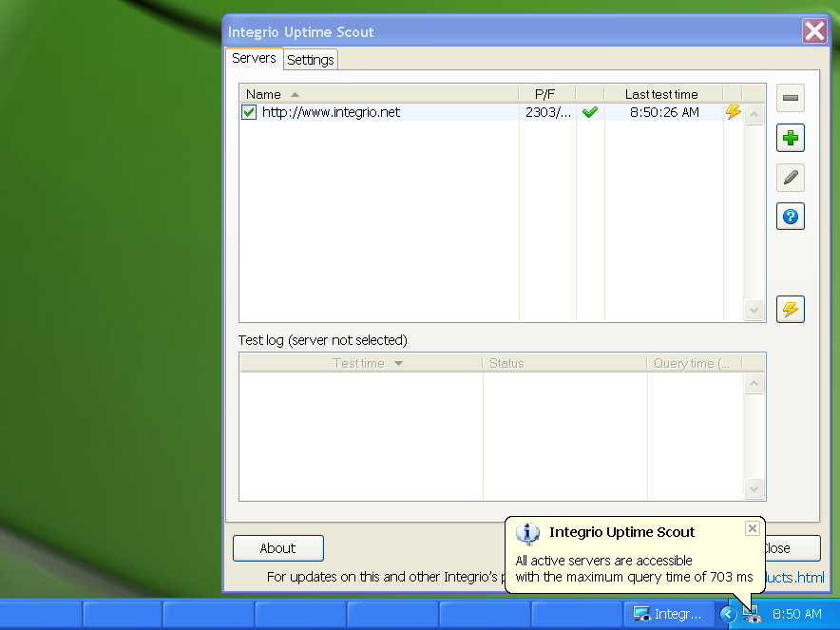This screenshot has width=840, height=630.
Task: Click the lightning icon next to last test time
Action: [733, 111]
